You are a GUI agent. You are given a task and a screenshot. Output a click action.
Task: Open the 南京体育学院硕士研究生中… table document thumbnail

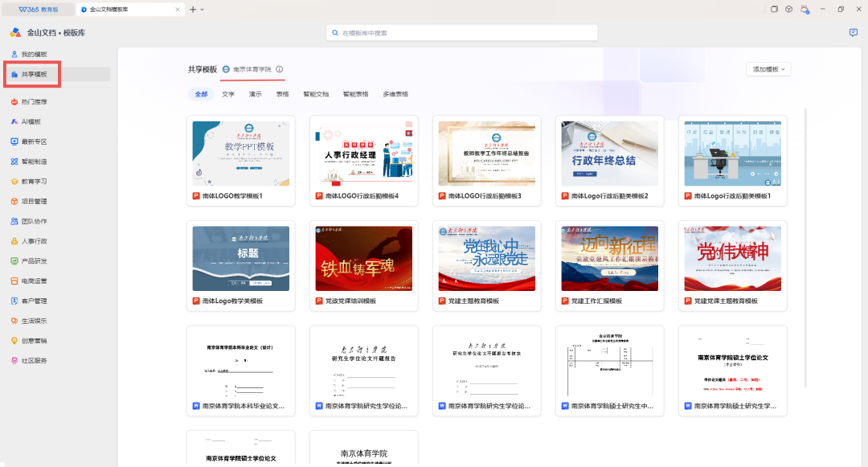pos(609,363)
